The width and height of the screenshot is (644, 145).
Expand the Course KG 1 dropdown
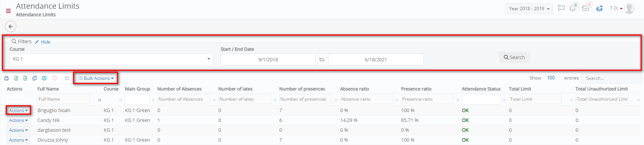point(111,59)
